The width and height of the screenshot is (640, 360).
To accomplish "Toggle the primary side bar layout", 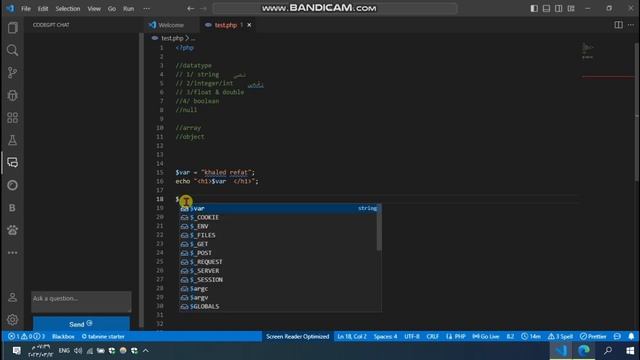I will tap(534, 8).
